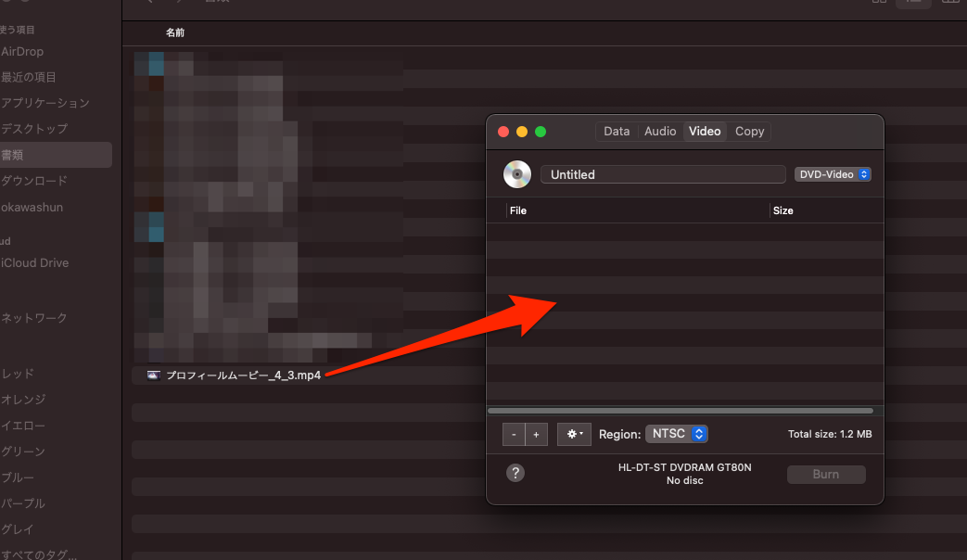This screenshot has height=560, width=967.
Task: Select 書類 in the Finder sidebar
Action: point(56,155)
